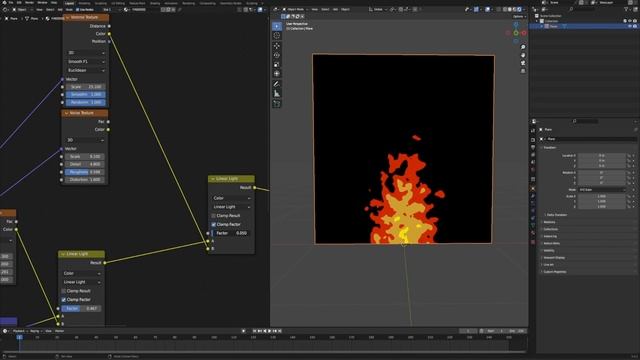
Task: Open the Keying popover in timeline
Action: pos(35,331)
